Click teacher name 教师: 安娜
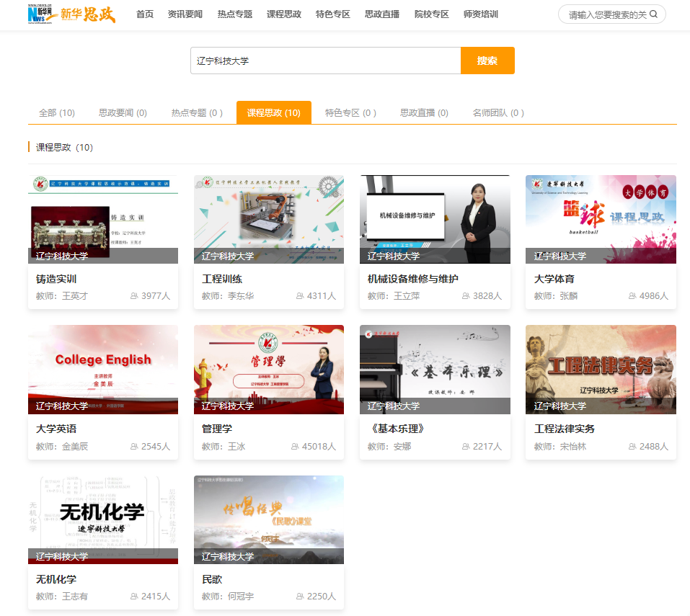The width and height of the screenshot is (690, 616). click(389, 446)
